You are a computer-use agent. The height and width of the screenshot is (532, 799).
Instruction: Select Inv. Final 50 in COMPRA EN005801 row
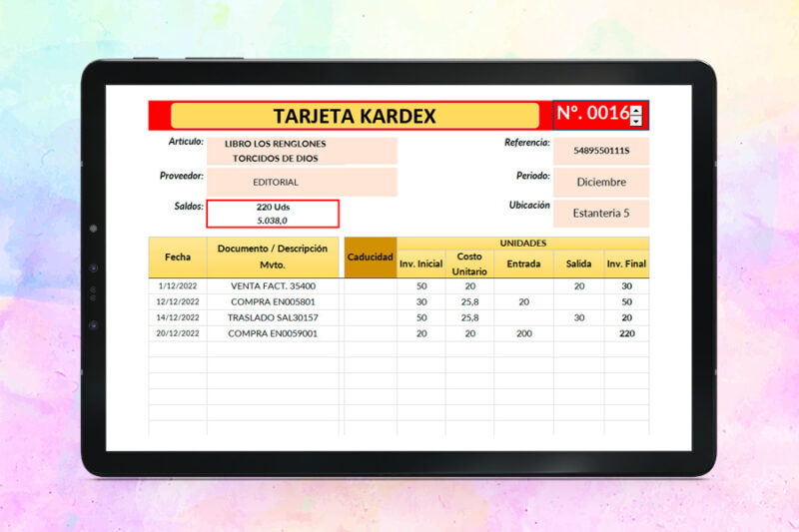[x=627, y=301]
